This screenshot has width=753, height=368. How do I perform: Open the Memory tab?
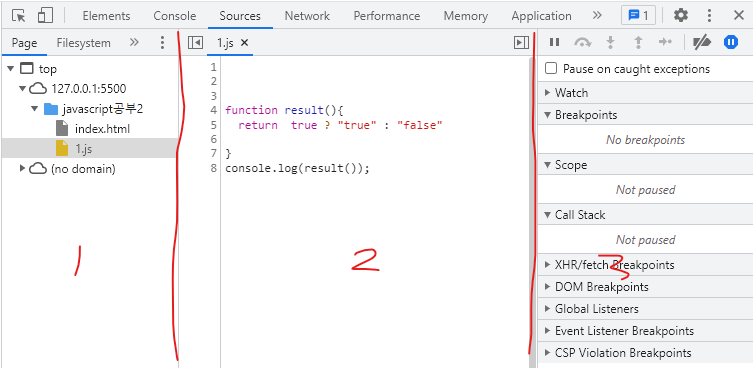click(x=465, y=16)
